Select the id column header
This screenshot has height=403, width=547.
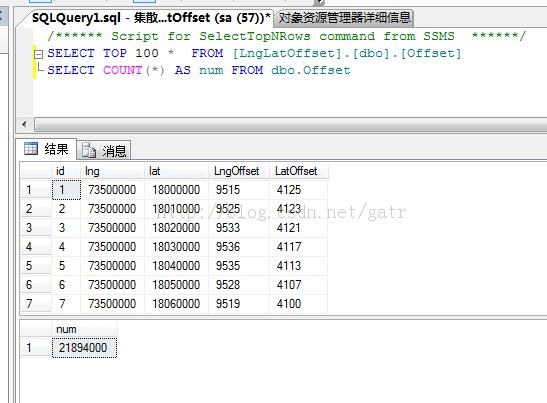66,171
